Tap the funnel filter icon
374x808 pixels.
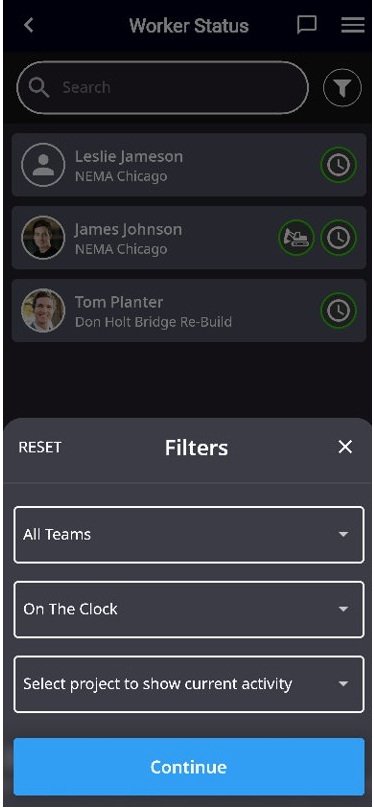(x=342, y=88)
